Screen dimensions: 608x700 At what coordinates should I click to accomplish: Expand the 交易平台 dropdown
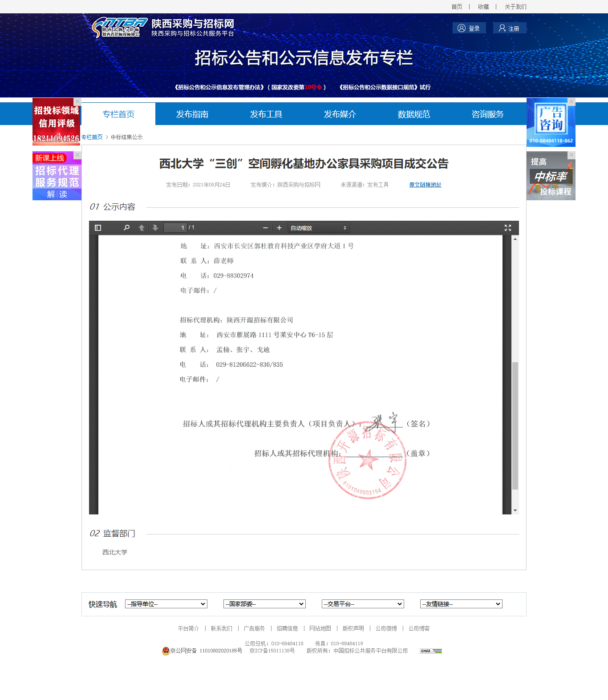pos(362,604)
